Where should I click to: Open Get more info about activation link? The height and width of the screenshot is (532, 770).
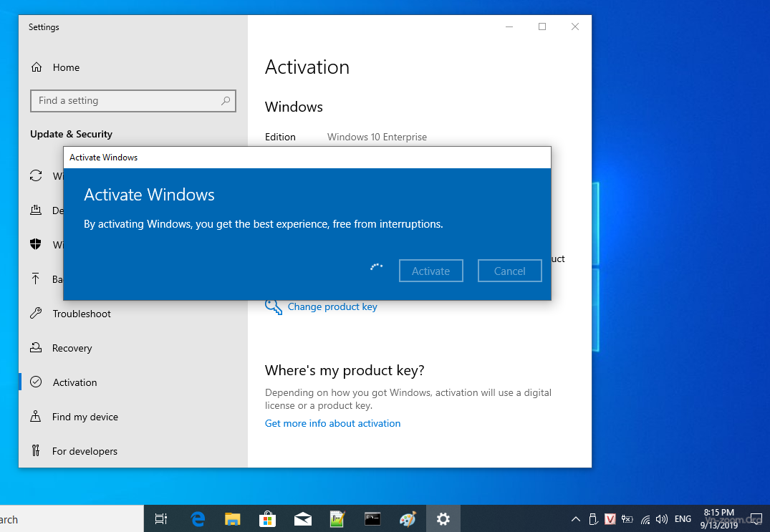[332, 423]
